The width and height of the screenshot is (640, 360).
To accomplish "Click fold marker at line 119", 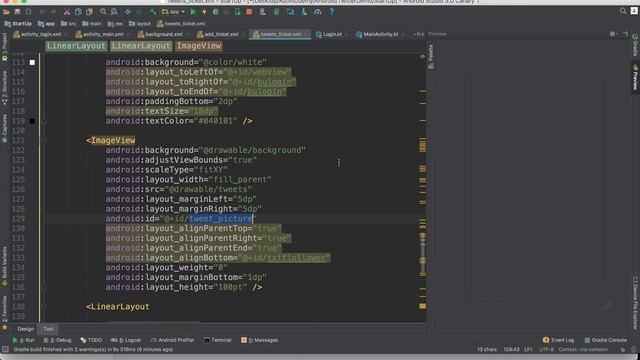I will click(44, 121).
